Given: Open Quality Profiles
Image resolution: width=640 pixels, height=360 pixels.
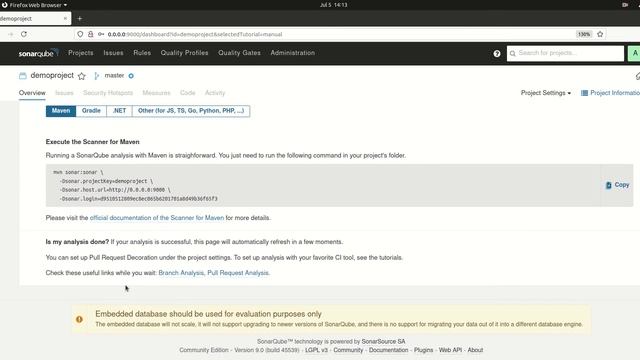Looking at the screenshot, I should (x=184, y=53).
